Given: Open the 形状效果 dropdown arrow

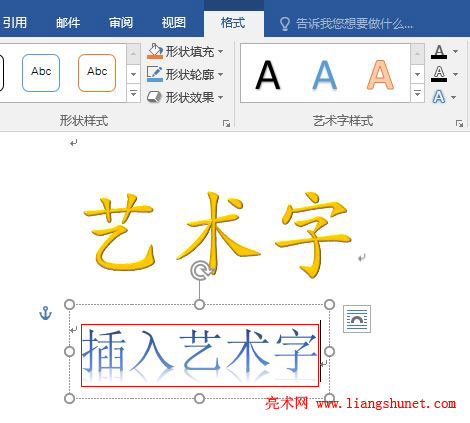Looking at the screenshot, I should 221,98.
